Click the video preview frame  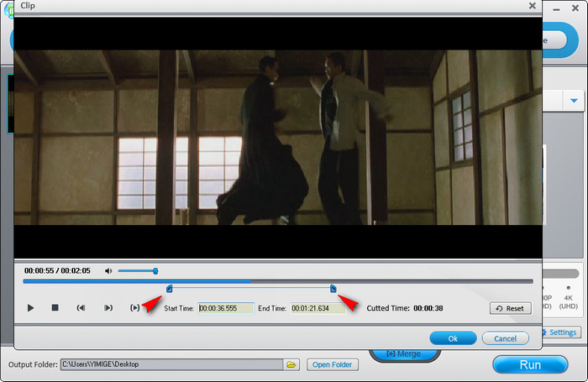278,138
